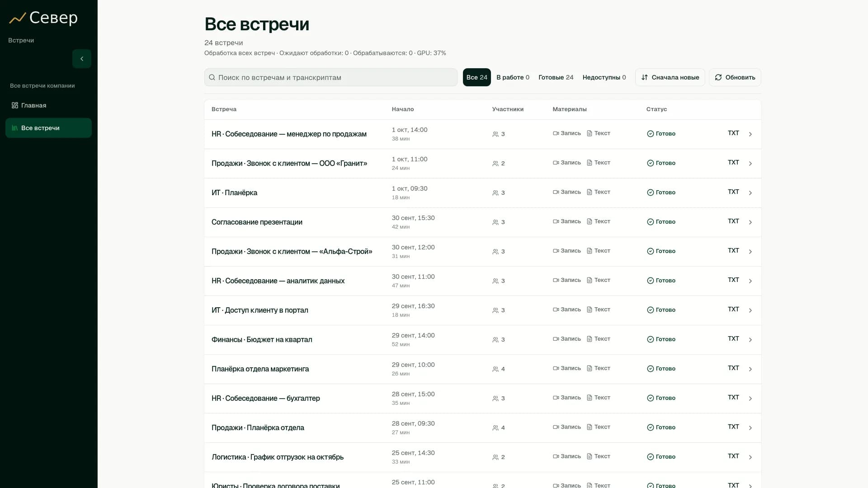The height and width of the screenshot is (488, 868).
Task: Open Запись for Согласование презентации
Action: point(567,221)
